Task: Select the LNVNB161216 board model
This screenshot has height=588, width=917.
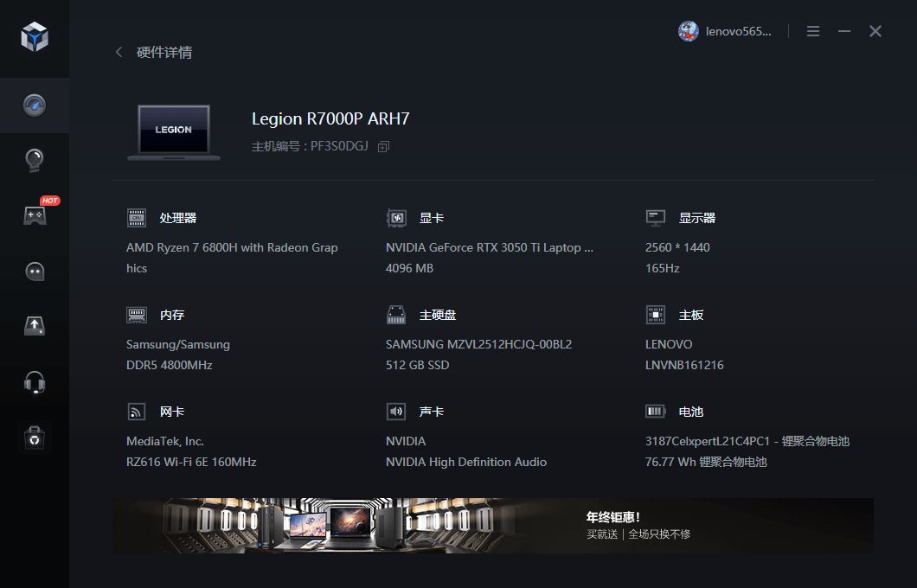Action: [684, 365]
